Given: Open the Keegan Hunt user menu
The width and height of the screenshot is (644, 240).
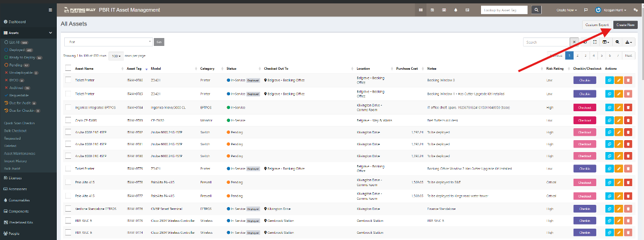Looking at the screenshot, I should click(610, 10).
